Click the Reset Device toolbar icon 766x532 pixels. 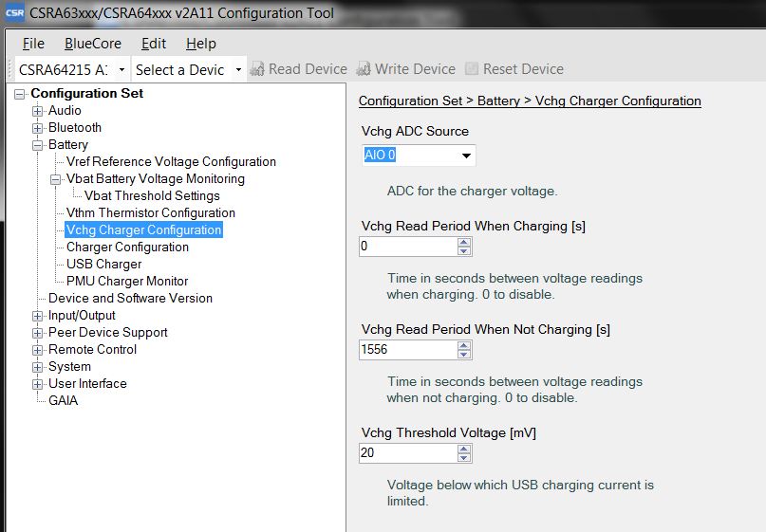(x=472, y=69)
